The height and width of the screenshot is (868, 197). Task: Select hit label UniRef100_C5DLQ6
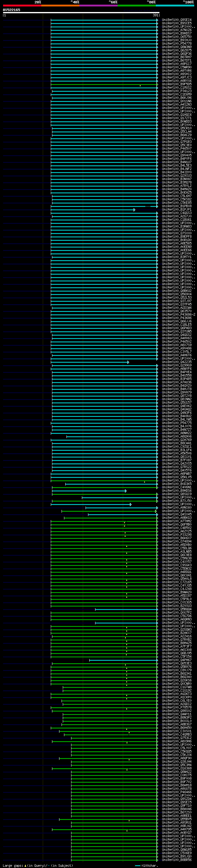point(177,548)
